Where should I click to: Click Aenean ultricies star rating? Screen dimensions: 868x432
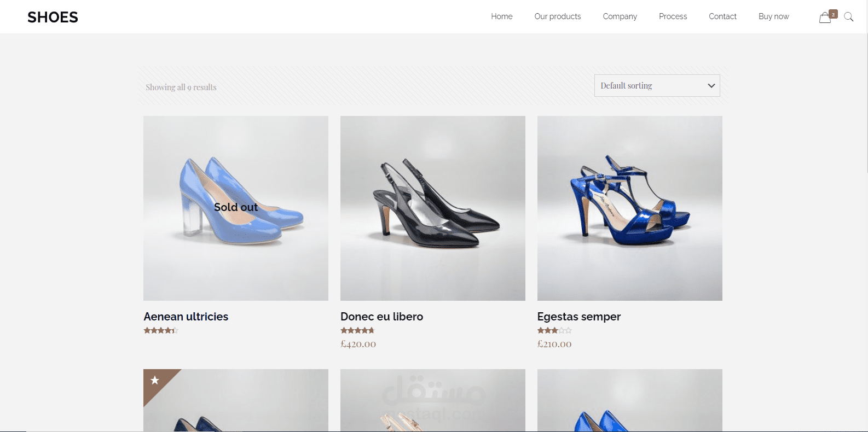(x=161, y=330)
